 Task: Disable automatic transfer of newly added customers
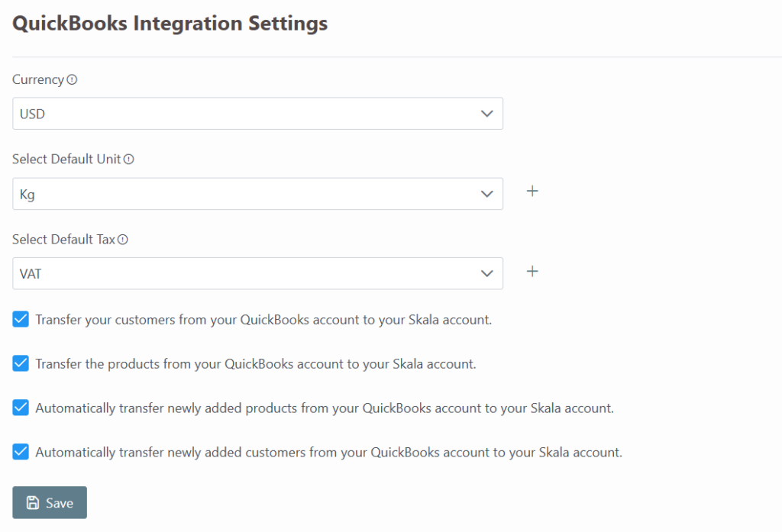21,453
